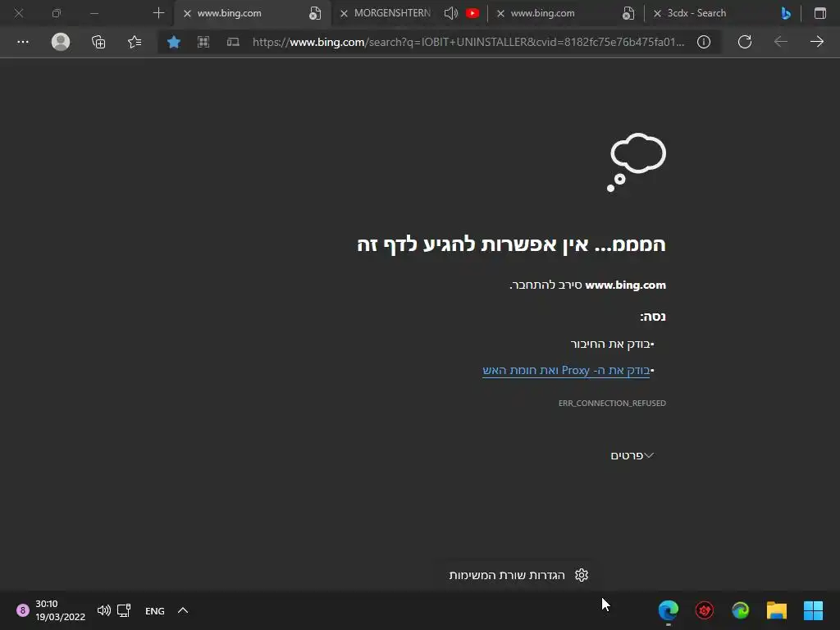Open a new tab with plus button
840x630 pixels.
pos(158,13)
